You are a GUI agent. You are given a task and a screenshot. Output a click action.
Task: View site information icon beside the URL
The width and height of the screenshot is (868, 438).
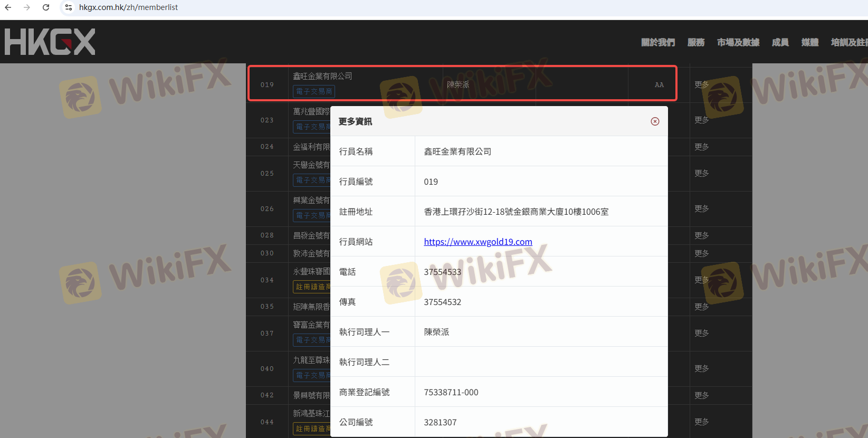69,7
